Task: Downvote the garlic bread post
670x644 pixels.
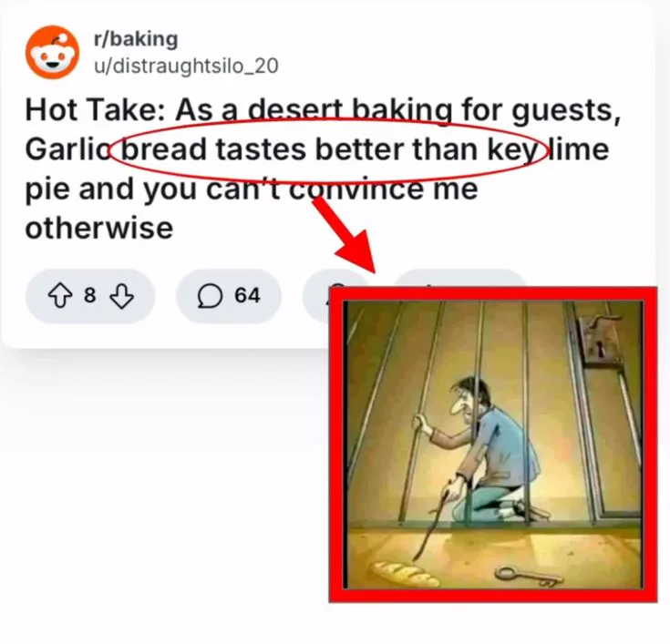Action: 122,296
